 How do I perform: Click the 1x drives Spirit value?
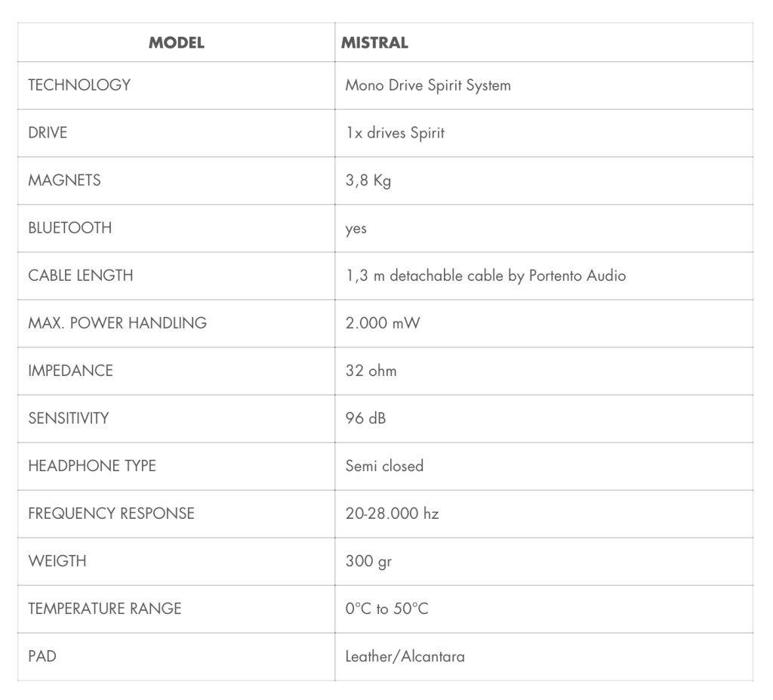[x=395, y=133]
